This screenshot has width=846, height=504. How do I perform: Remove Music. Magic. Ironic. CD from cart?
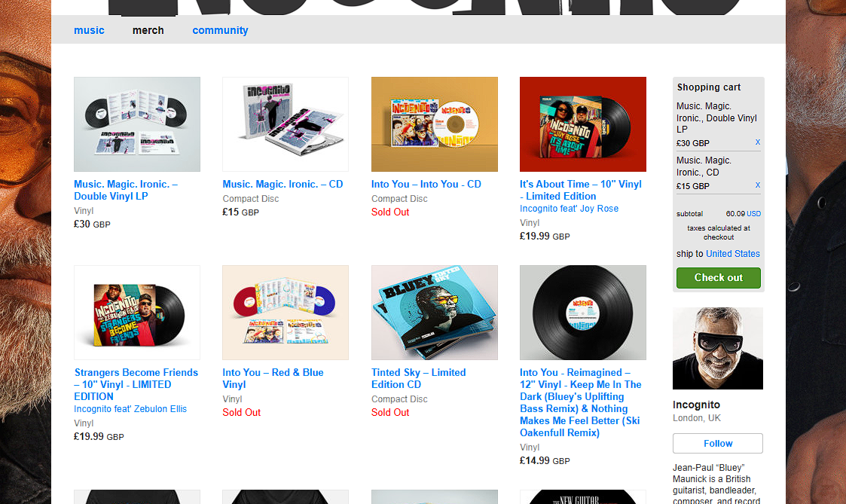[x=758, y=185]
